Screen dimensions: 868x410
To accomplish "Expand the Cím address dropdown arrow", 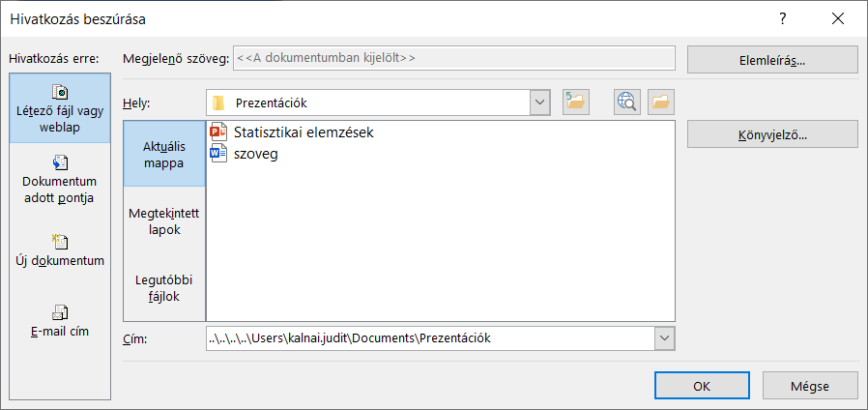I will pos(664,338).
